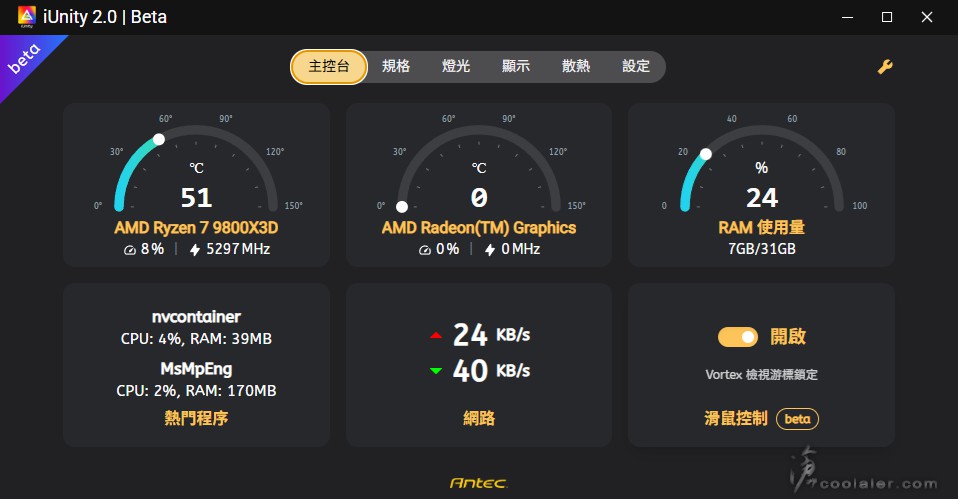Click the GPU frequency lightning icon
The width and height of the screenshot is (958, 499).
click(490, 249)
